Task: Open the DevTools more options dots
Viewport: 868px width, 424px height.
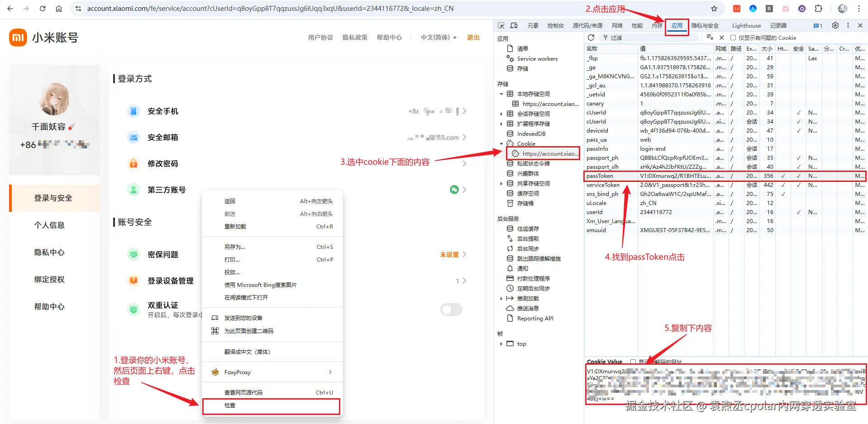Action: 848,26
